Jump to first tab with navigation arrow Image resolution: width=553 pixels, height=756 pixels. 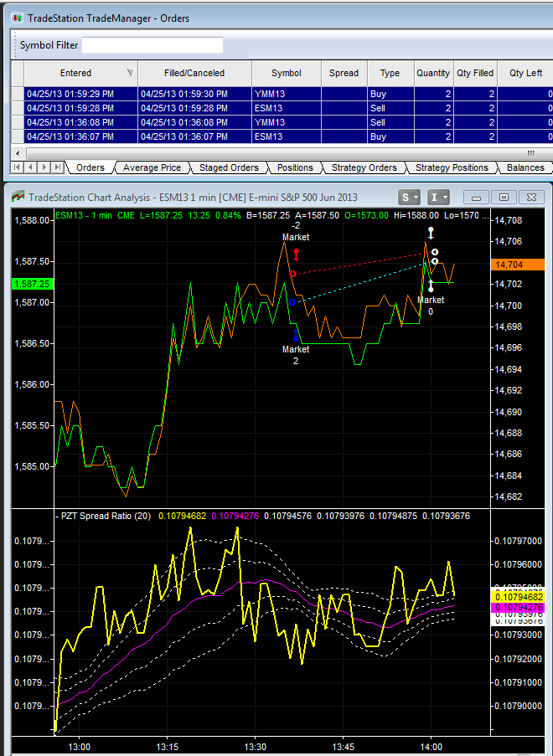click(x=18, y=167)
